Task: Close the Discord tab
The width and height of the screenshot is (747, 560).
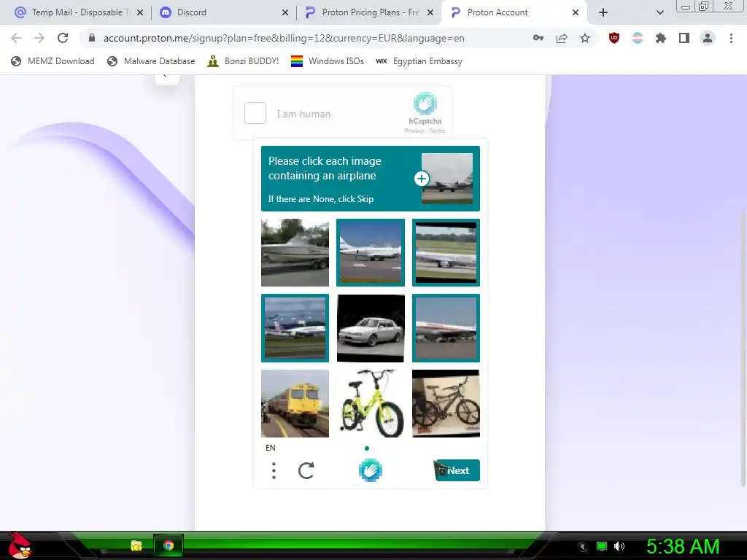Action: point(285,13)
